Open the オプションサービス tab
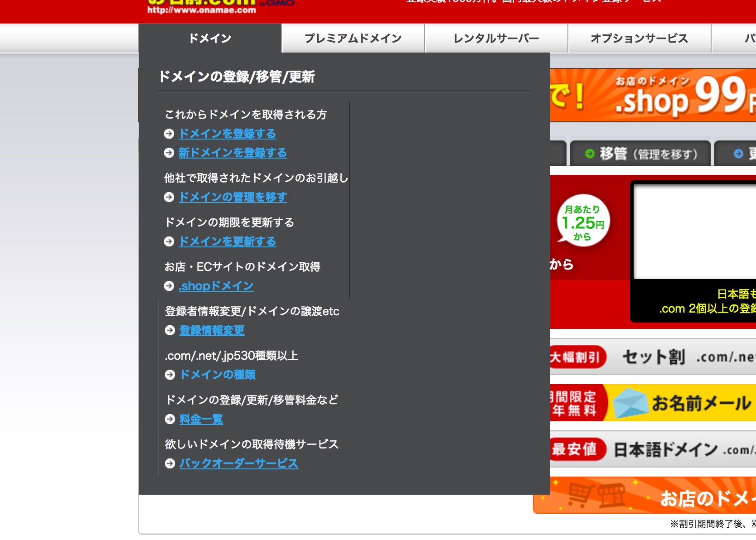This screenshot has height=540, width=756. coord(640,38)
